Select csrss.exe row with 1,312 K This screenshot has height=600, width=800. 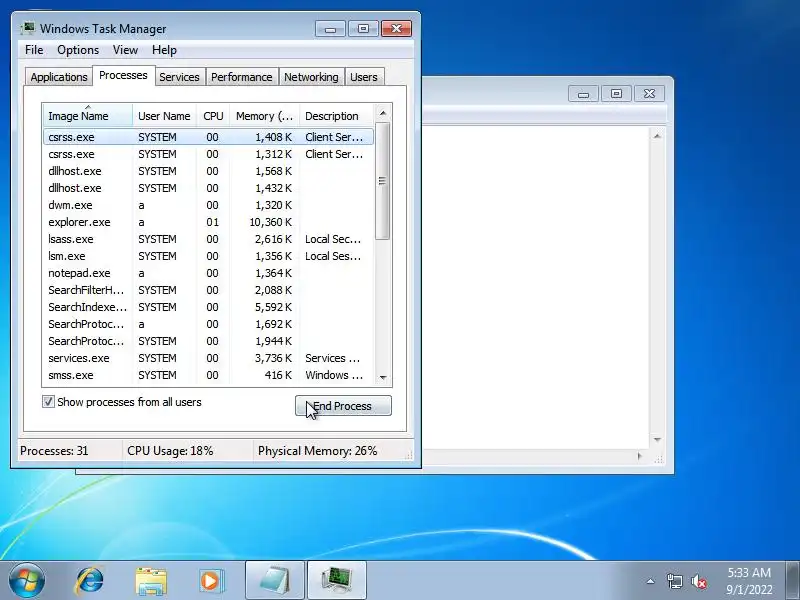click(x=208, y=154)
